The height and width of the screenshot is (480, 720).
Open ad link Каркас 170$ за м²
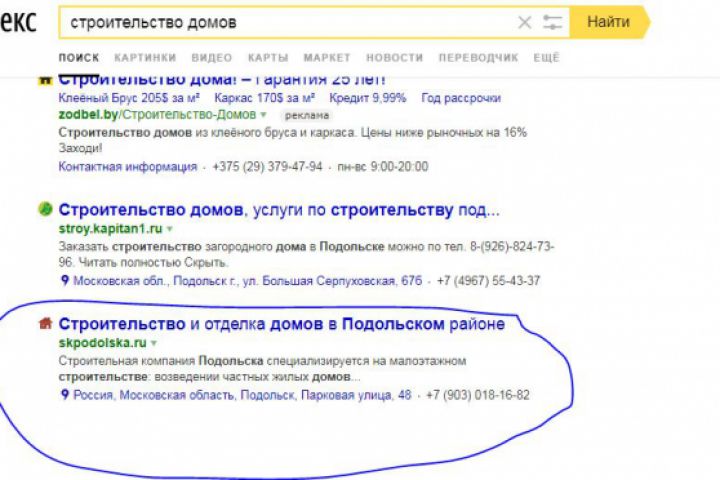[264, 98]
